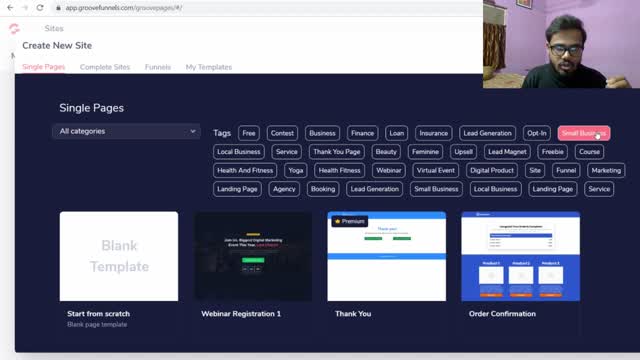Select the Upsell tag
This screenshot has height=360, width=640.
(x=463, y=152)
